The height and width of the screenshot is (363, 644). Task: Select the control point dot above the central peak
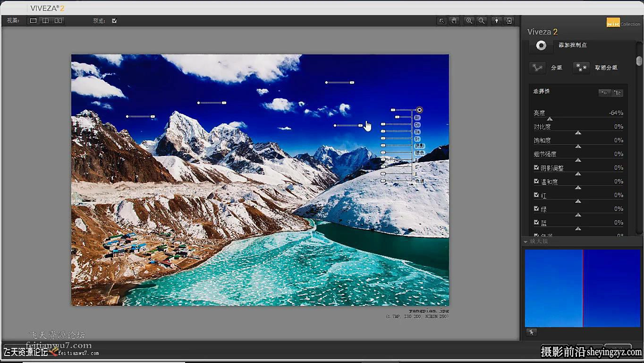tap(199, 103)
